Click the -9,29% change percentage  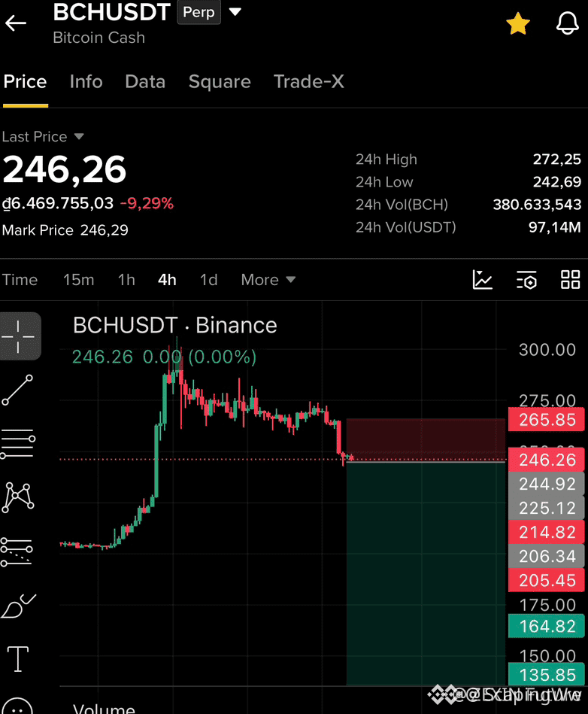[147, 203]
